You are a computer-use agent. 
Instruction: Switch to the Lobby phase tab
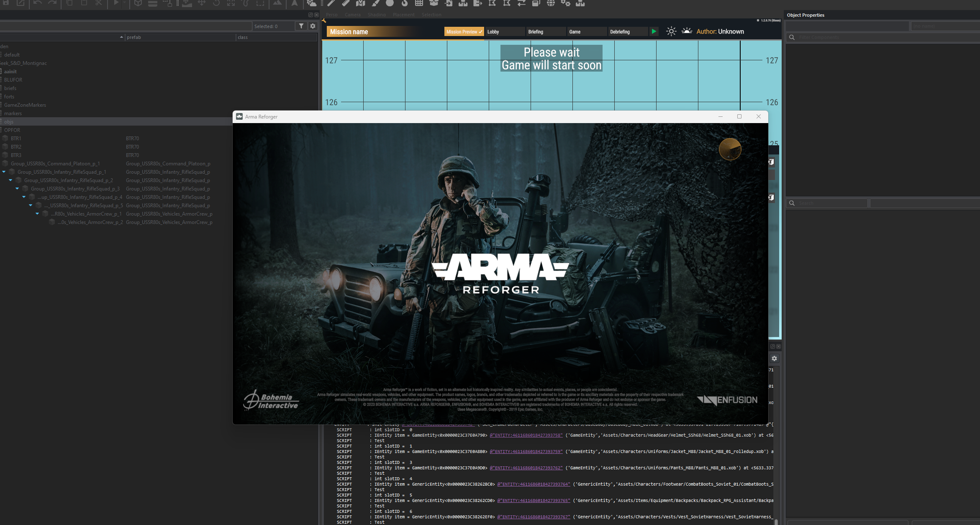[504, 32]
